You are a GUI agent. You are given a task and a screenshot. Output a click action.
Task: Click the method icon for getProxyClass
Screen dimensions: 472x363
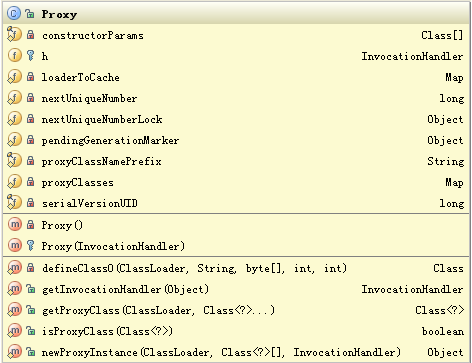click(14, 309)
